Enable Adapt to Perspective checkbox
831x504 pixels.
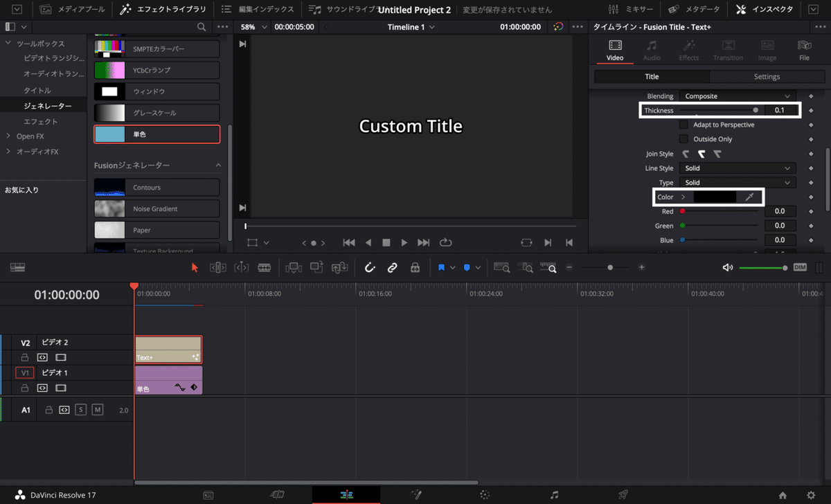pyautogui.click(x=683, y=125)
